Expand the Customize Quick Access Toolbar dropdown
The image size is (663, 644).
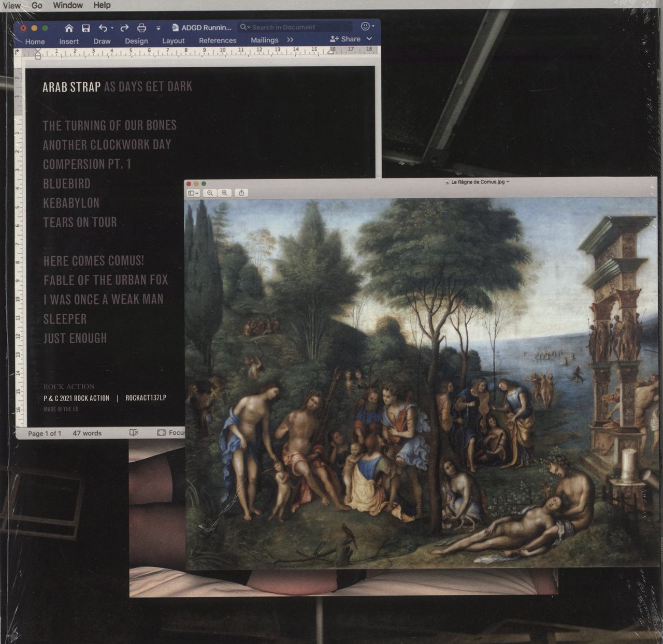point(158,28)
